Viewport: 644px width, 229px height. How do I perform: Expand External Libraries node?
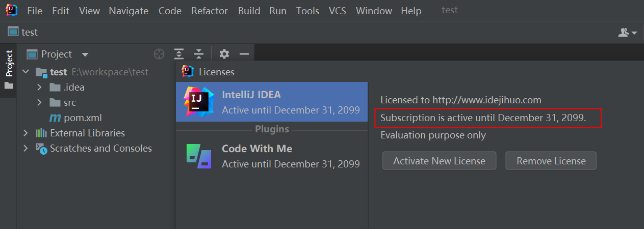[26, 133]
